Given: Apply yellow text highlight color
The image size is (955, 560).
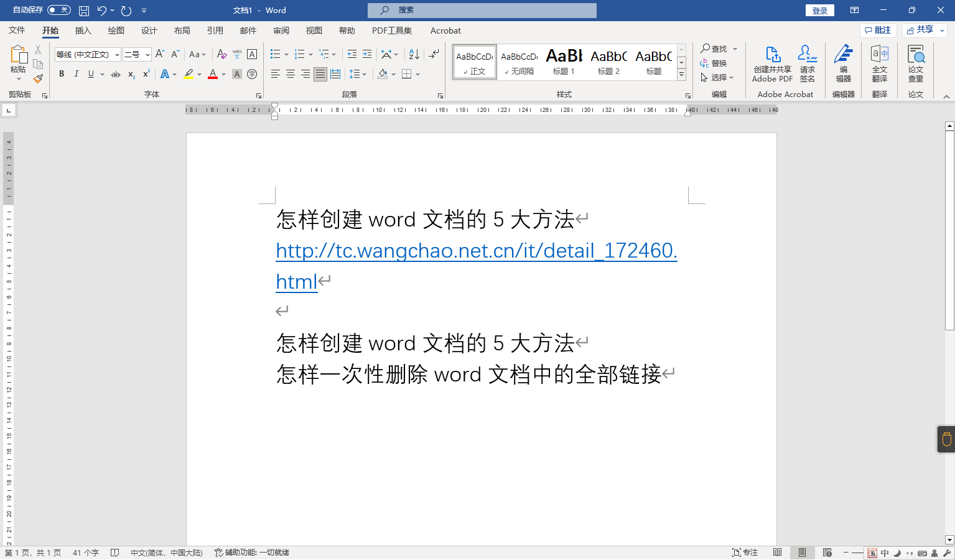Looking at the screenshot, I should [x=189, y=74].
